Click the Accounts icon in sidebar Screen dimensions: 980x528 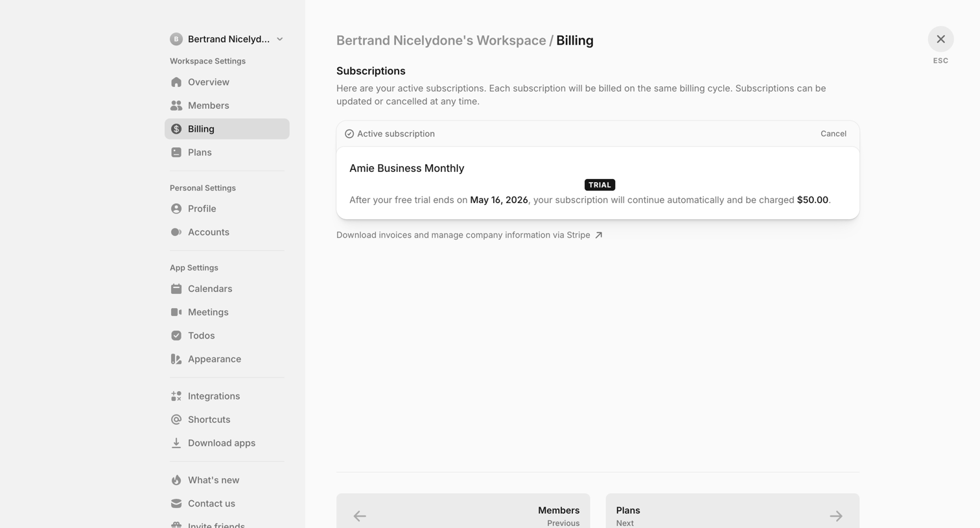point(176,232)
